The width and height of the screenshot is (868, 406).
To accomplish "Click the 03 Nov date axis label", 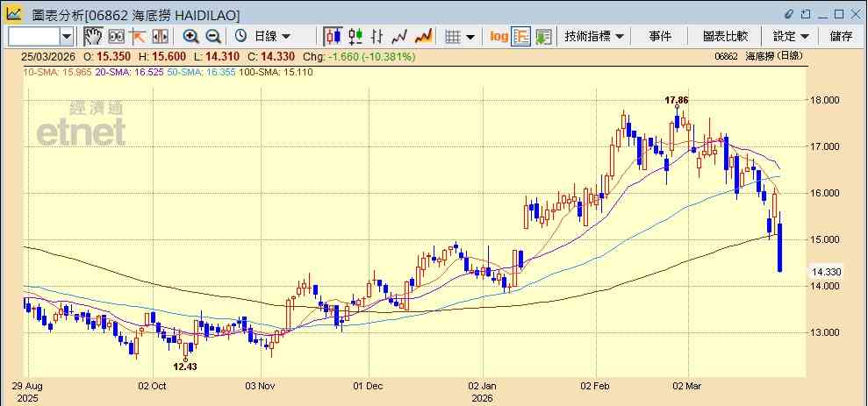I will pyautogui.click(x=260, y=386).
